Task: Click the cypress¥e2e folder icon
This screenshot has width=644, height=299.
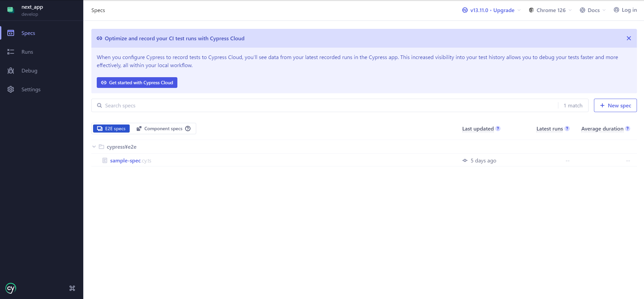Action: pyautogui.click(x=101, y=147)
